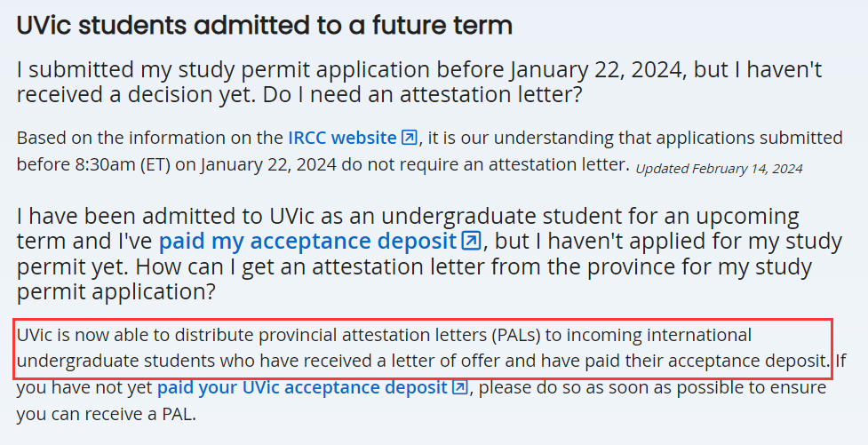
Task: Click the red-outlined paragraph about PALs
Action: [424, 348]
